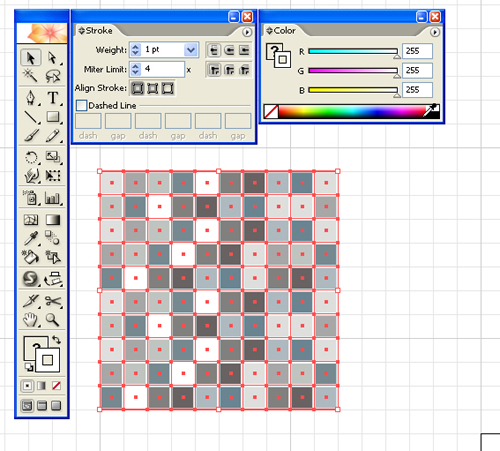The image size is (500, 451).
Task: Select the Rotate tool
Action: (31, 157)
